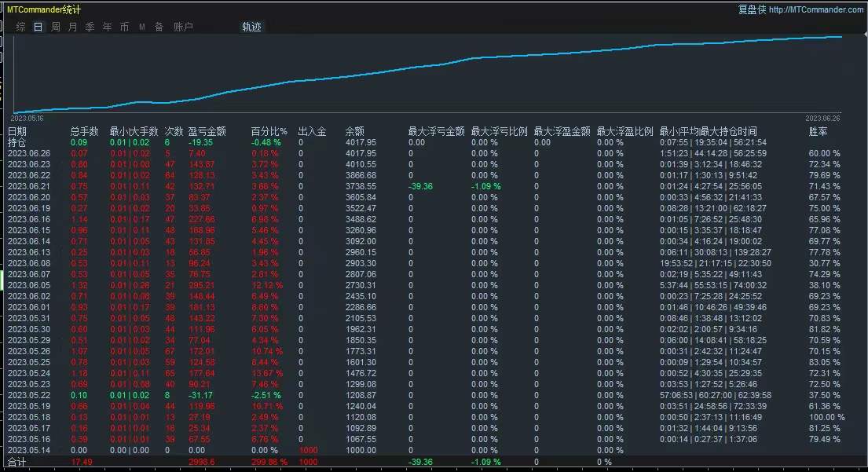Switch to the M tab
868x472 pixels.
142,27
